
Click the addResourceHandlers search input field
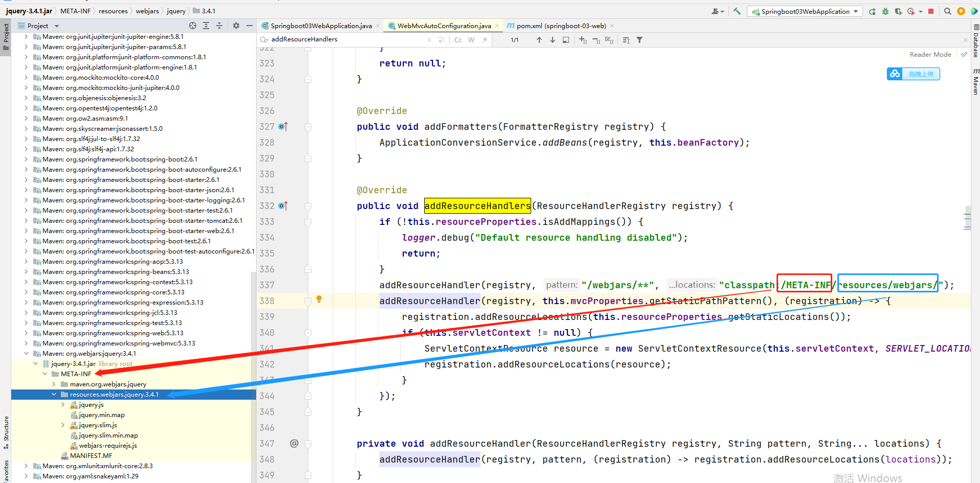pos(348,39)
